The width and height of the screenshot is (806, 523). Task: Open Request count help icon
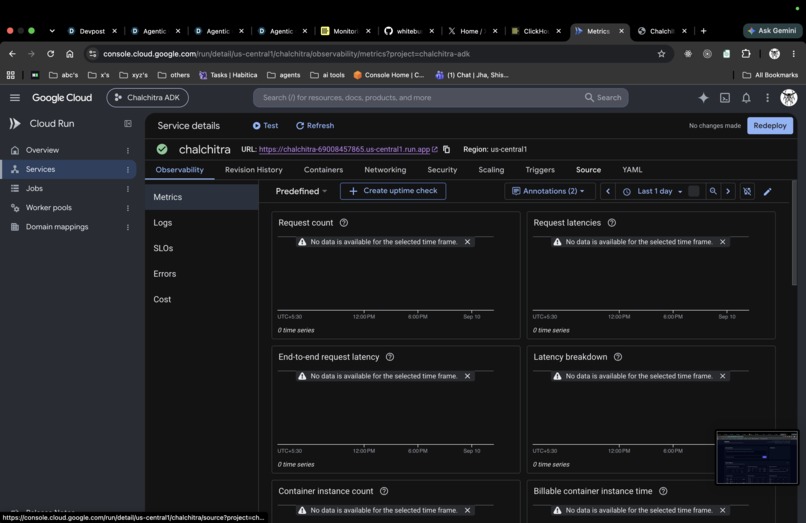click(x=344, y=223)
